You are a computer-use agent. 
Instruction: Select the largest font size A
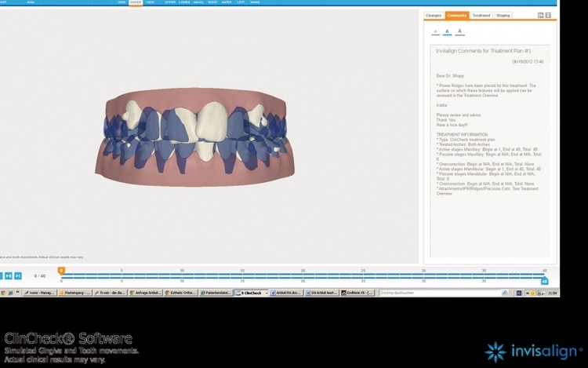[459, 31]
